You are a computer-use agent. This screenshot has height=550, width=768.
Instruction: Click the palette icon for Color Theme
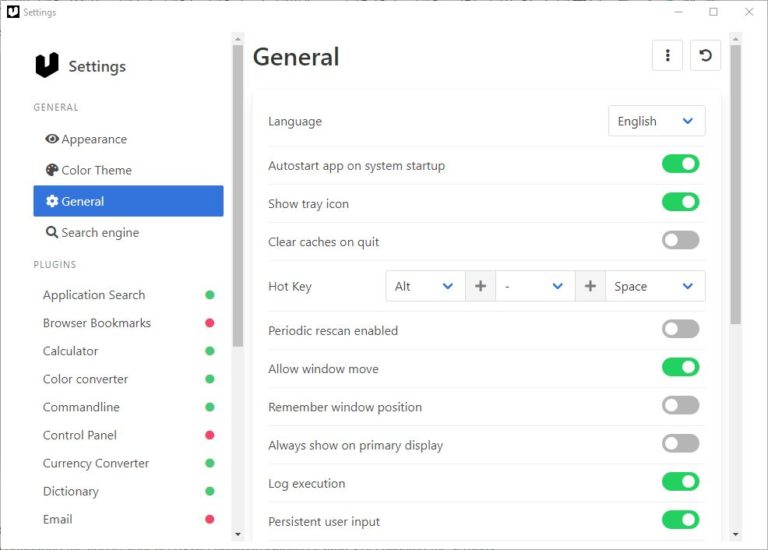tap(52, 170)
